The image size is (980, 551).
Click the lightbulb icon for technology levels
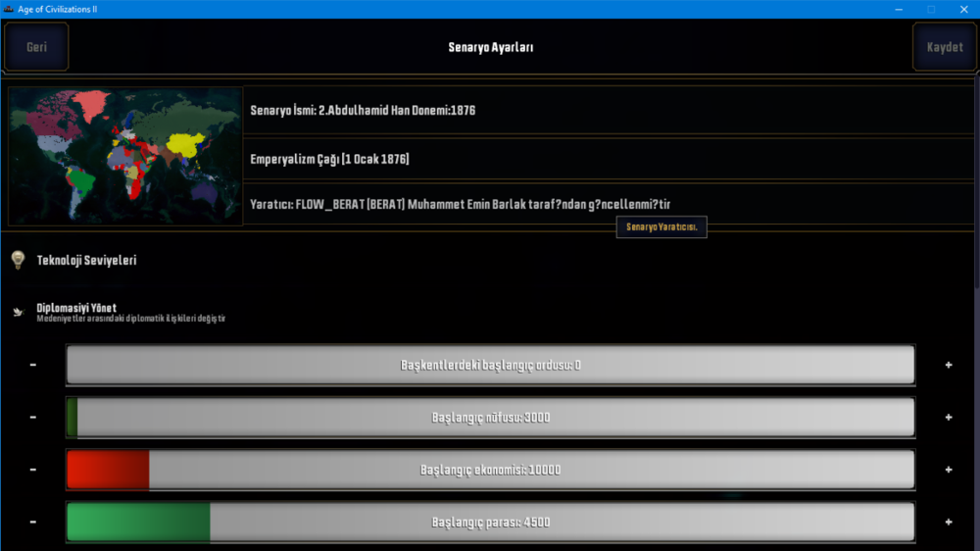point(18,260)
